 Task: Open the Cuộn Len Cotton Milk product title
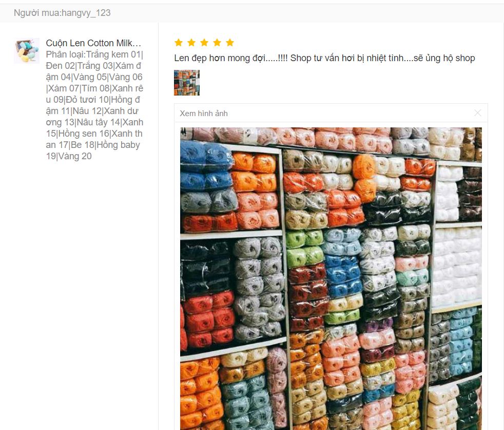93,43
